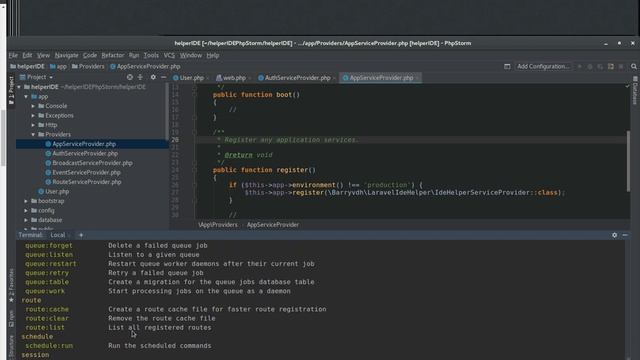Click the \App\Providers breadcrumb below editor

[218, 225]
